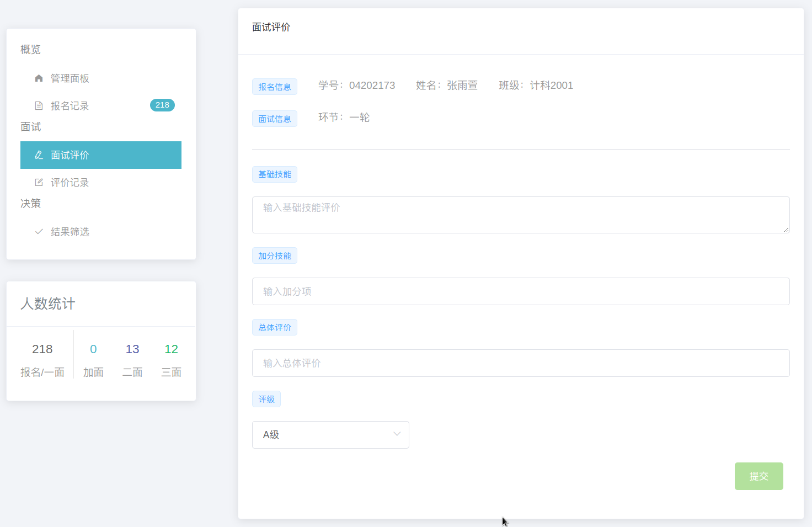Screen dimensions: 812x527
Task: Click the home icon beside 管理面板
Action: coord(39,78)
